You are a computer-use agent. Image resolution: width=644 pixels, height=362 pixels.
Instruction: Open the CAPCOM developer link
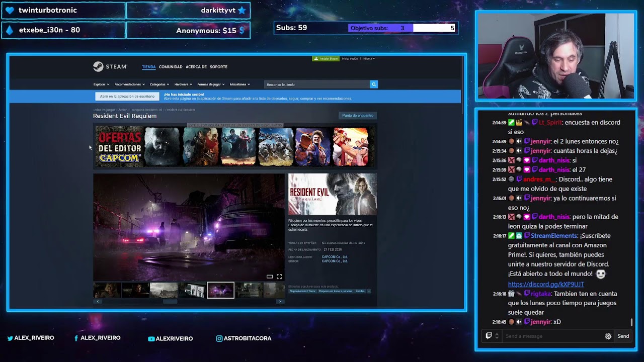[x=335, y=257]
